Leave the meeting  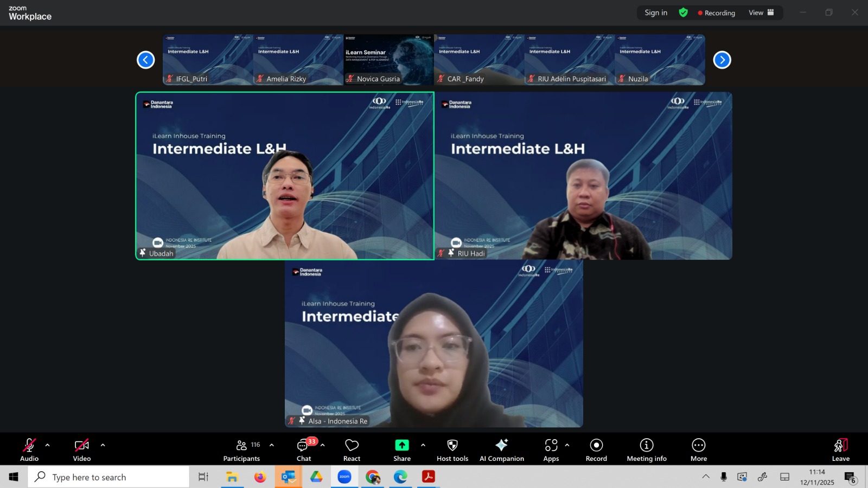pyautogui.click(x=840, y=450)
